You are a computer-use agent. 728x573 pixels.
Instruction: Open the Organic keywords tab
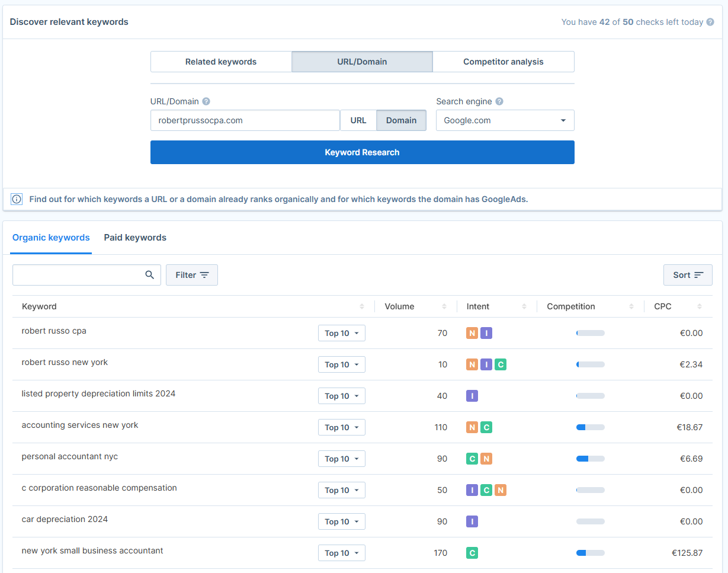point(51,238)
